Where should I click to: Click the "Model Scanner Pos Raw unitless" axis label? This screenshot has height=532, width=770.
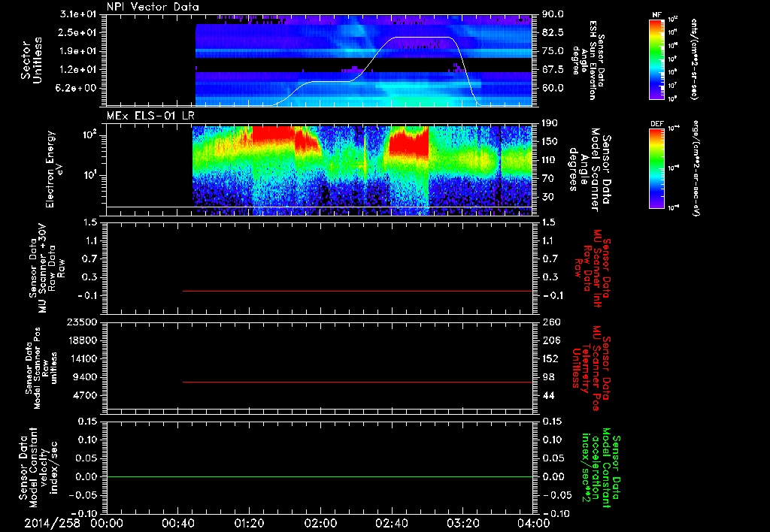[41, 367]
